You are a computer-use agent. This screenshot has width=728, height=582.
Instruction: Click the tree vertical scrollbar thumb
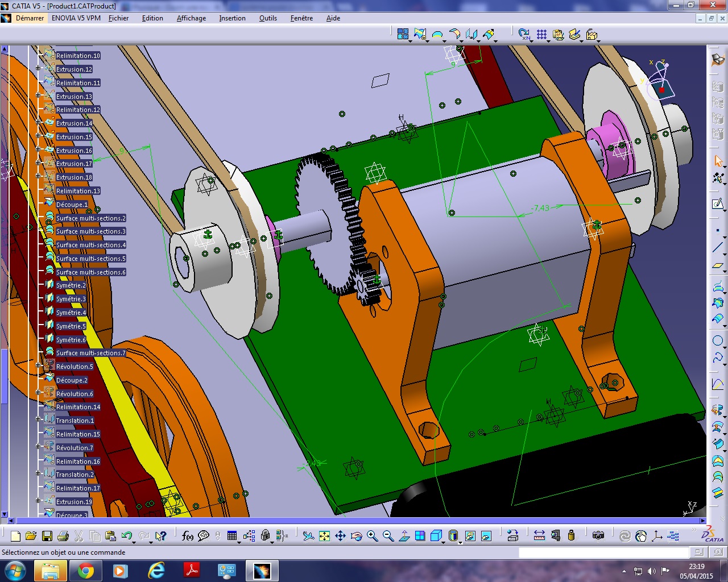click(5, 375)
